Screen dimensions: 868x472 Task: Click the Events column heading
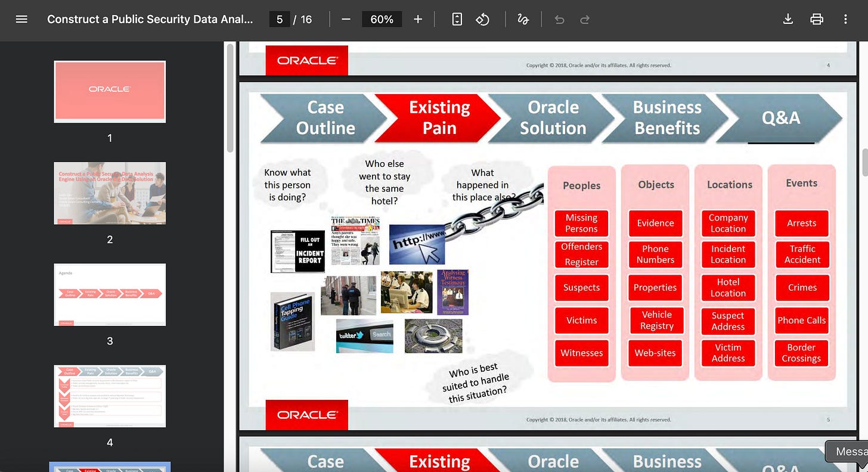[x=801, y=183]
